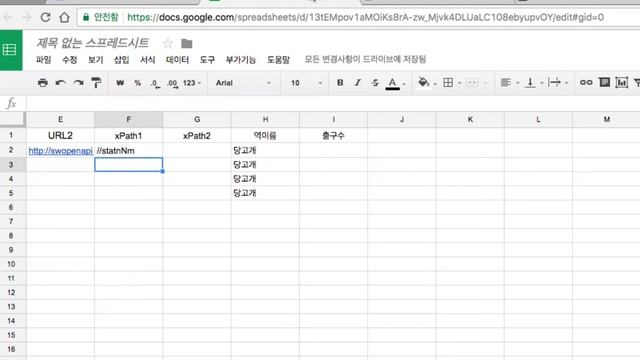Select row 3 header
This screenshot has height=360, width=640.
(x=11, y=164)
